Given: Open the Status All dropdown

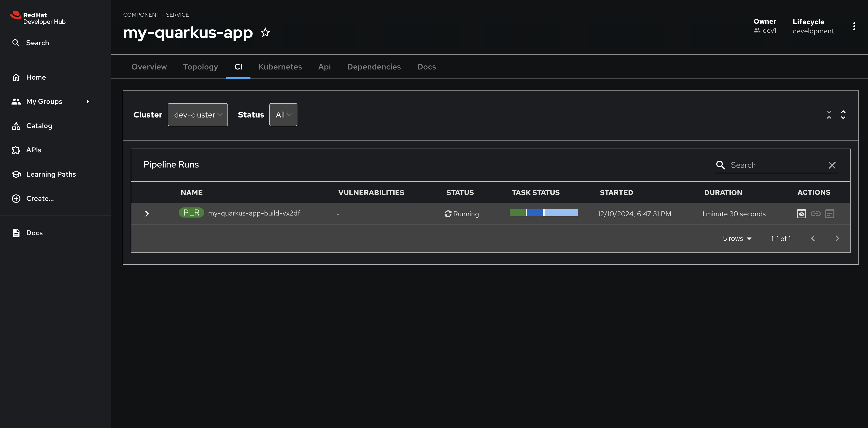Looking at the screenshot, I should (283, 115).
